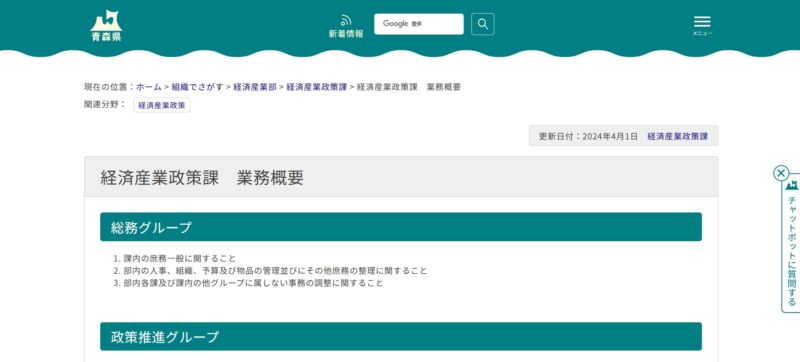Screen dimensions: 800x362
Task: Open 組織でさがす breadcrumb link
Action: (197, 87)
